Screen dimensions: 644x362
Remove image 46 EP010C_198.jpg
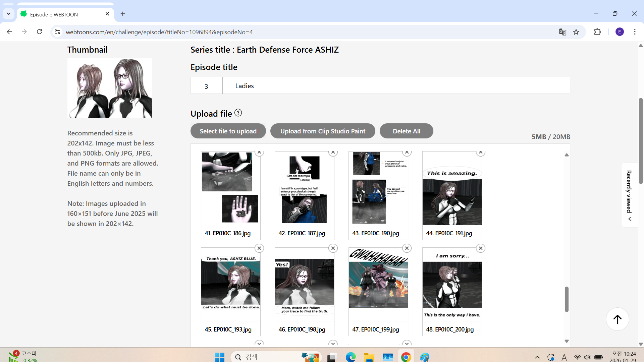pos(333,248)
